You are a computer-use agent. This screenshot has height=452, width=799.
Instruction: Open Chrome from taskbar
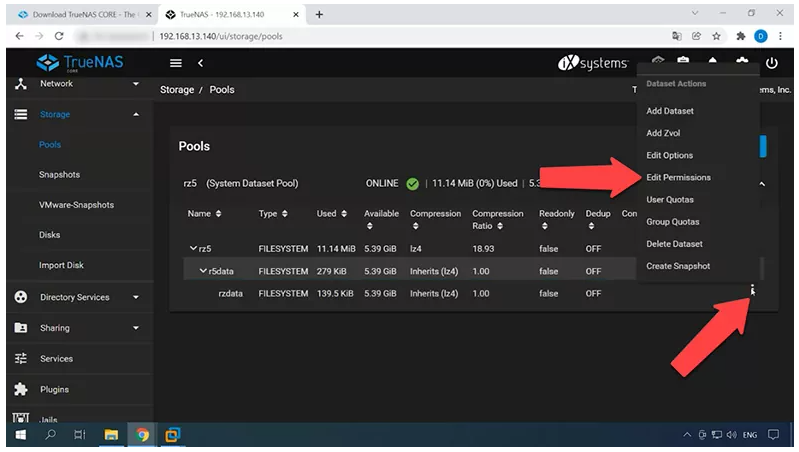(142, 435)
